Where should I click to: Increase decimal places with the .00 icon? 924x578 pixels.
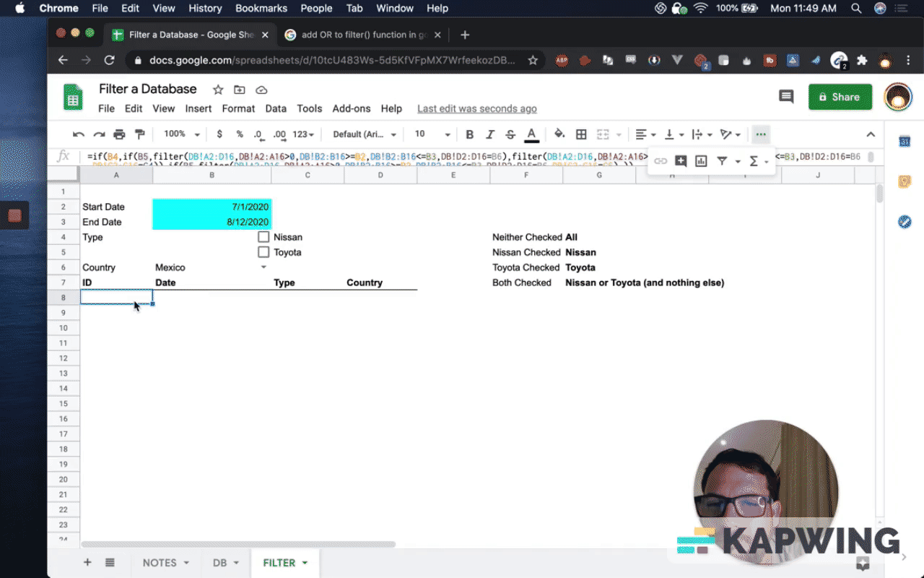click(279, 134)
